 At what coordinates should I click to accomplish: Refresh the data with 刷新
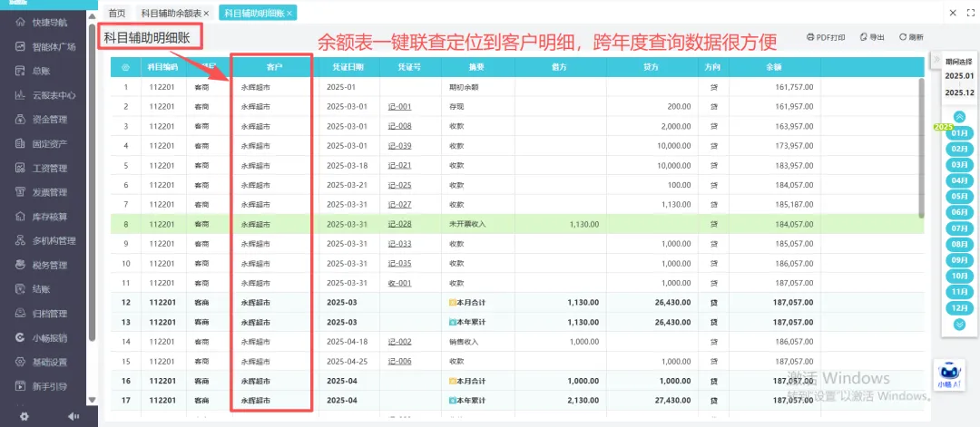[x=911, y=37]
